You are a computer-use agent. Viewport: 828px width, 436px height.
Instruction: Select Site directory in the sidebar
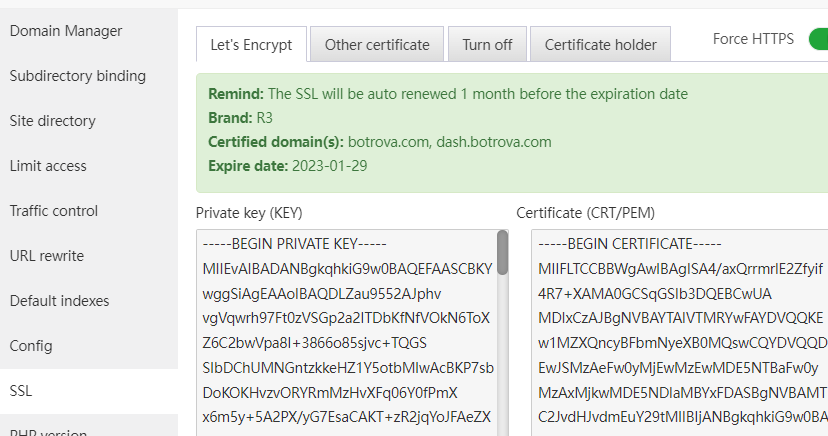(x=53, y=121)
